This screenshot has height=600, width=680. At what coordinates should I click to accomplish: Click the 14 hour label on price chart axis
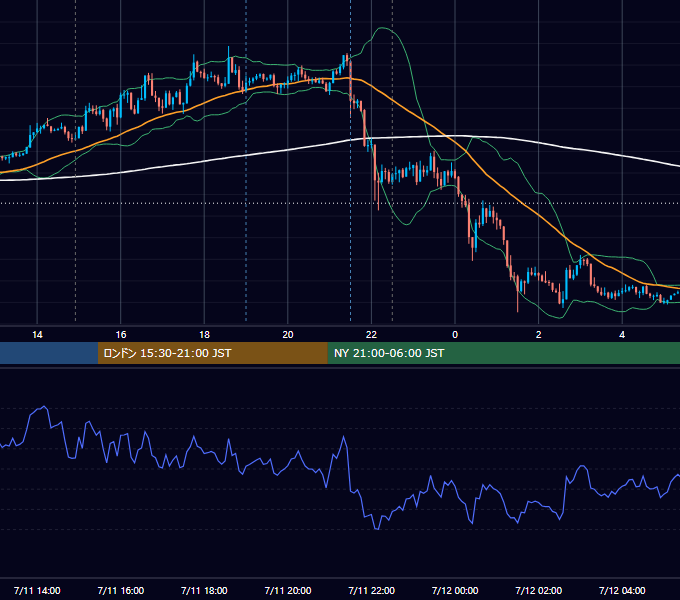37,335
